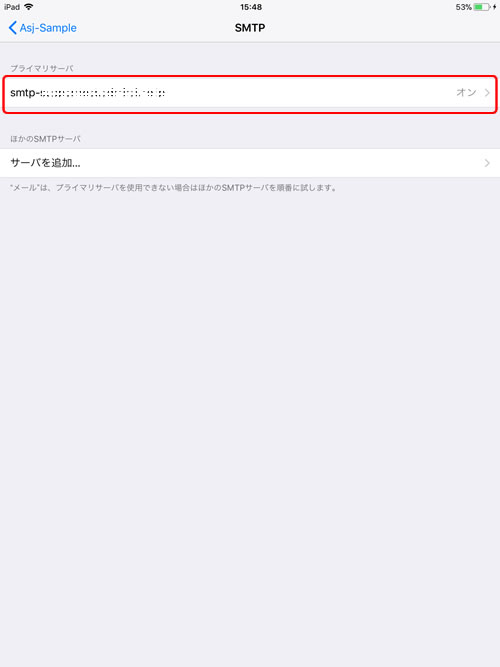The image size is (500, 667).
Task: Tap the 53% battery percentage
Action: click(x=463, y=7)
